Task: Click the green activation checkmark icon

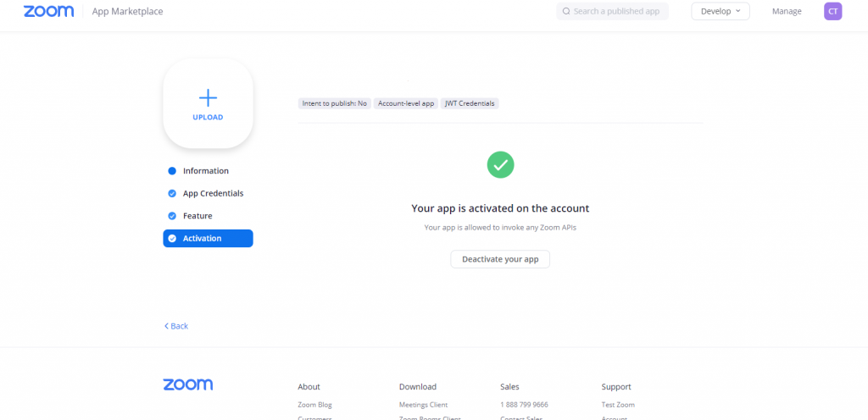Action: click(500, 164)
